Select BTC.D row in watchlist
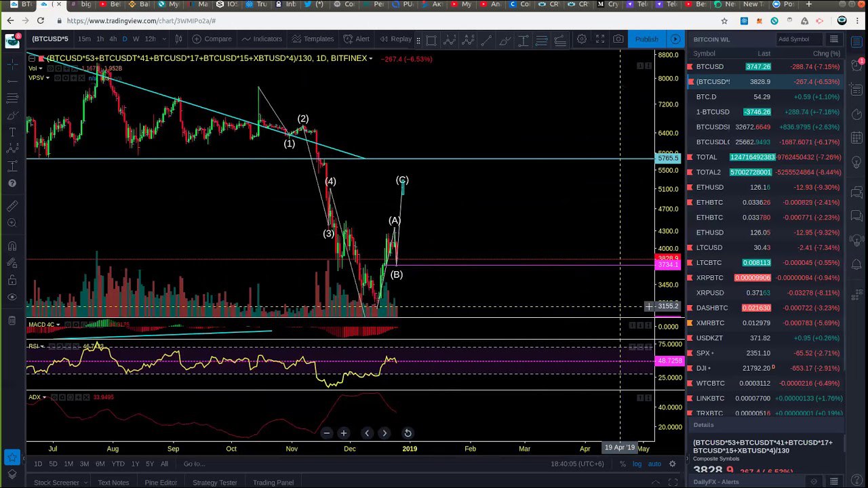 click(x=764, y=97)
